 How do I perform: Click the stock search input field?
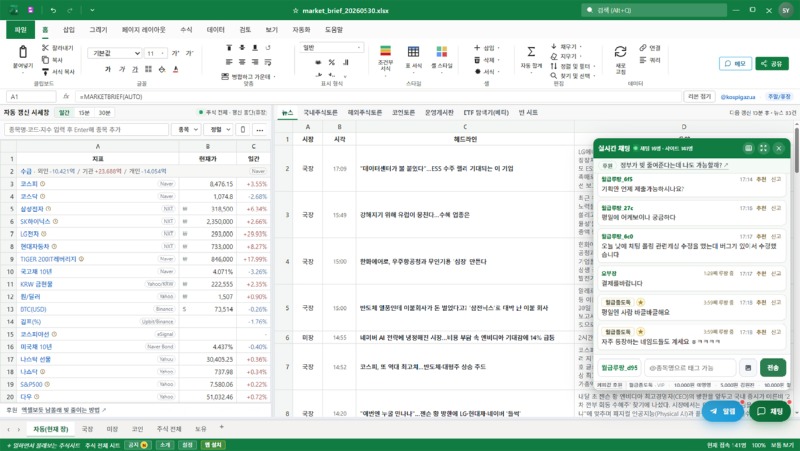(86, 130)
